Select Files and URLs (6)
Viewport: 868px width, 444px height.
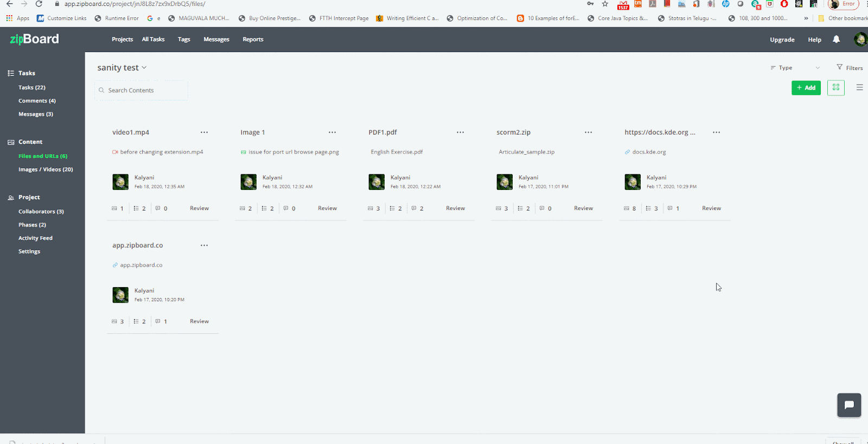click(43, 156)
